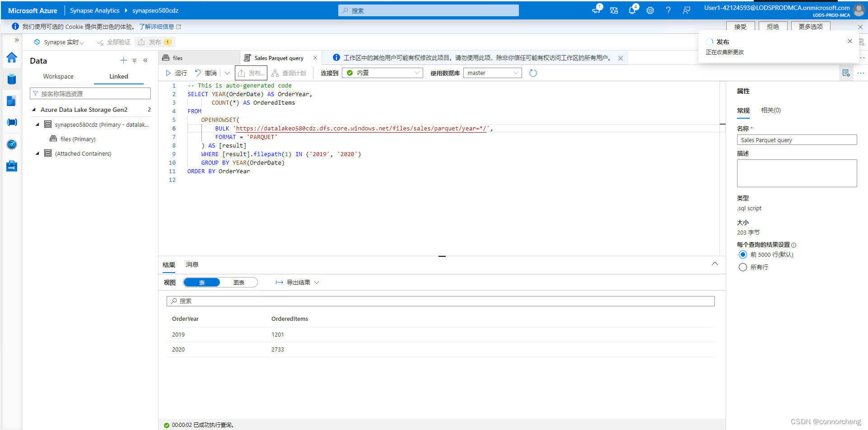Collapse the Data panel with double chevron
868x430 pixels.
pyautogui.click(x=145, y=60)
